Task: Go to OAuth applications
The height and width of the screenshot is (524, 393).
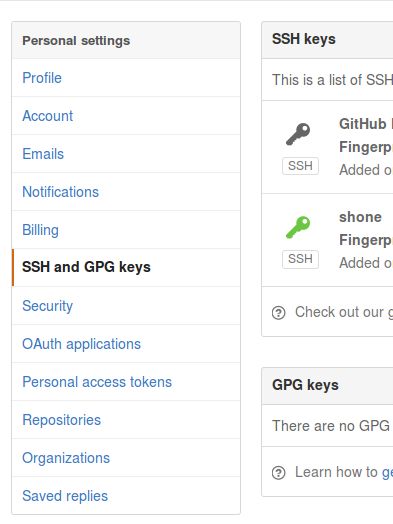Action: point(126,344)
